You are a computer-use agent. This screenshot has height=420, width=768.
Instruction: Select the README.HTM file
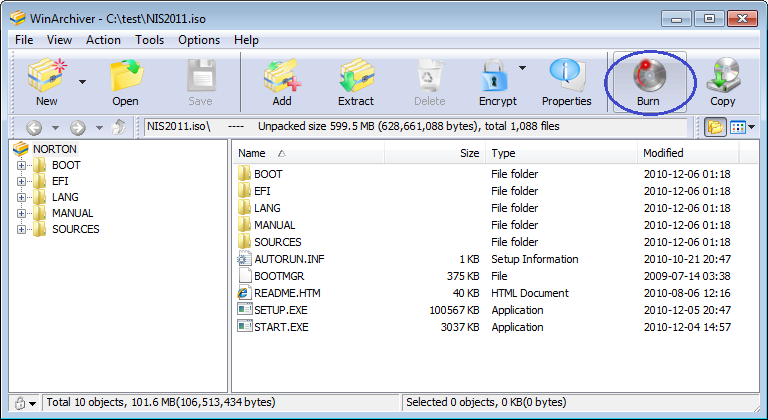287,293
